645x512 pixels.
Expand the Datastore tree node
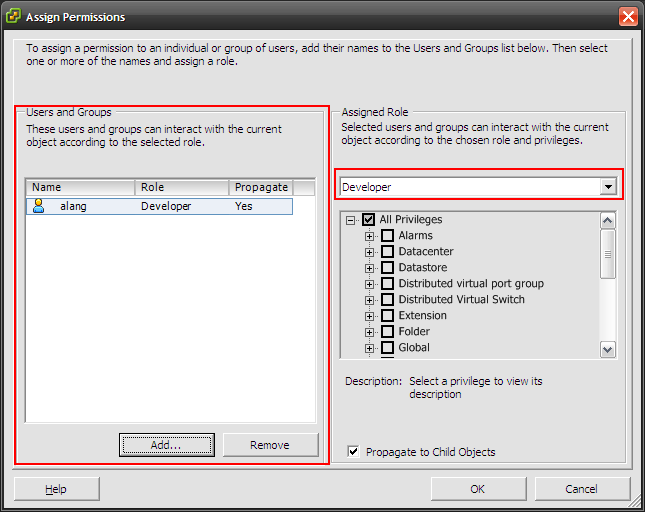[369, 269]
